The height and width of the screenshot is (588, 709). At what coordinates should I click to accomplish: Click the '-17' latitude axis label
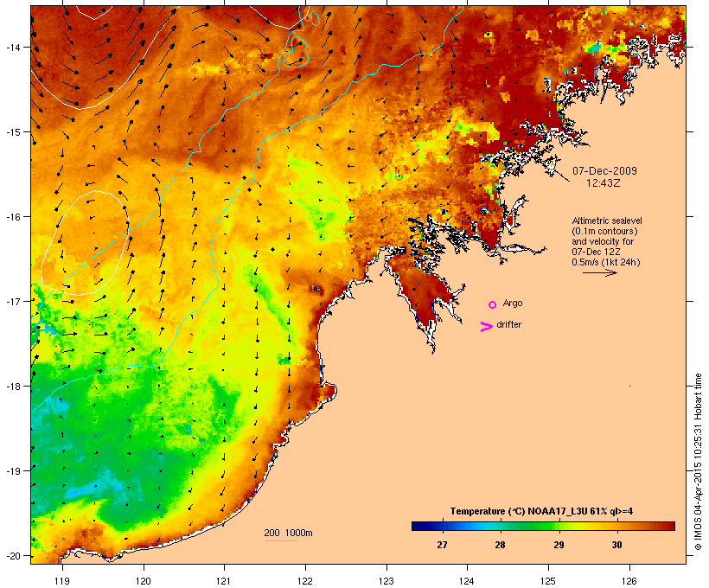[x=12, y=301]
